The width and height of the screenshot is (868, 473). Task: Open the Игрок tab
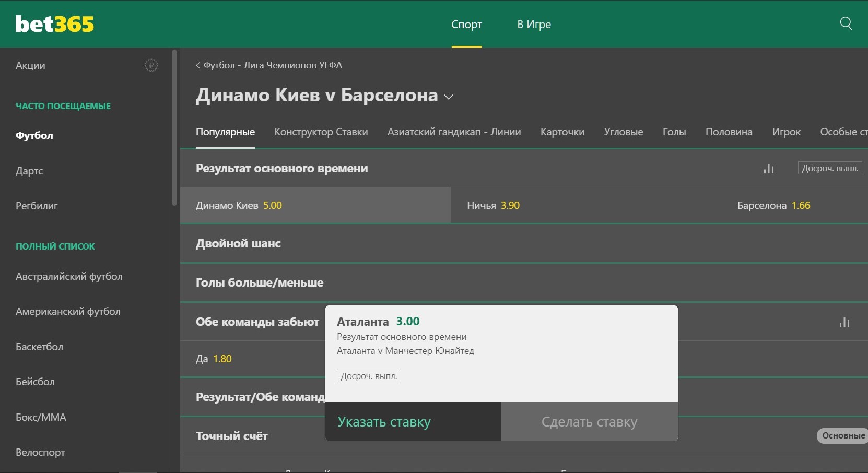pos(787,132)
